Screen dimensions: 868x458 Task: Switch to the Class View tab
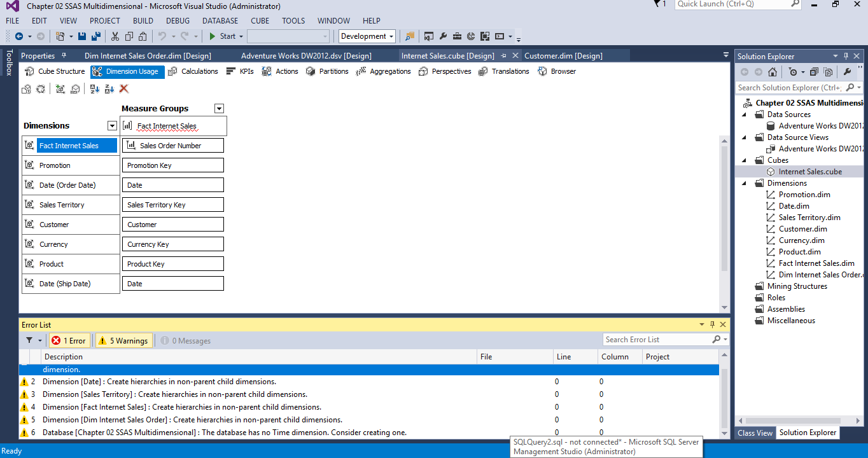click(x=755, y=433)
